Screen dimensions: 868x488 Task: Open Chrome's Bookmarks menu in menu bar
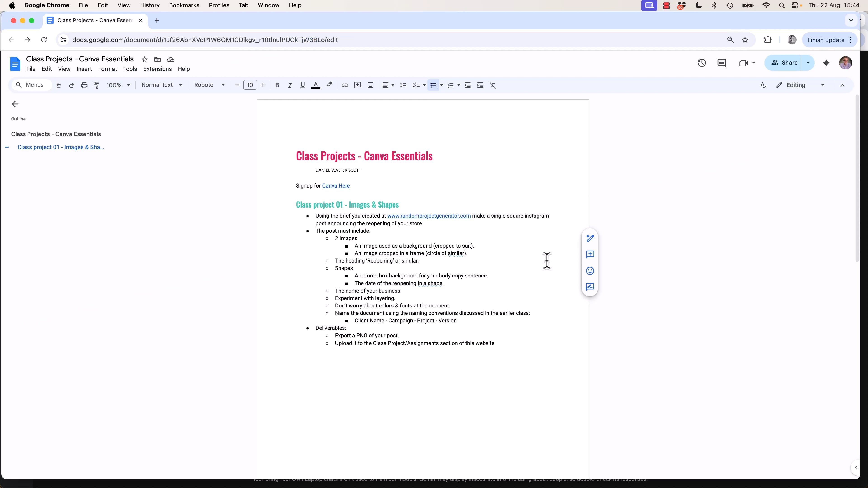pos(184,5)
